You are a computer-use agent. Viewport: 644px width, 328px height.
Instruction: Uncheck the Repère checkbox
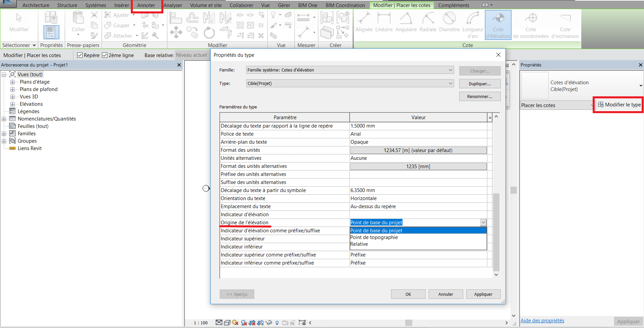click(80, 55)
